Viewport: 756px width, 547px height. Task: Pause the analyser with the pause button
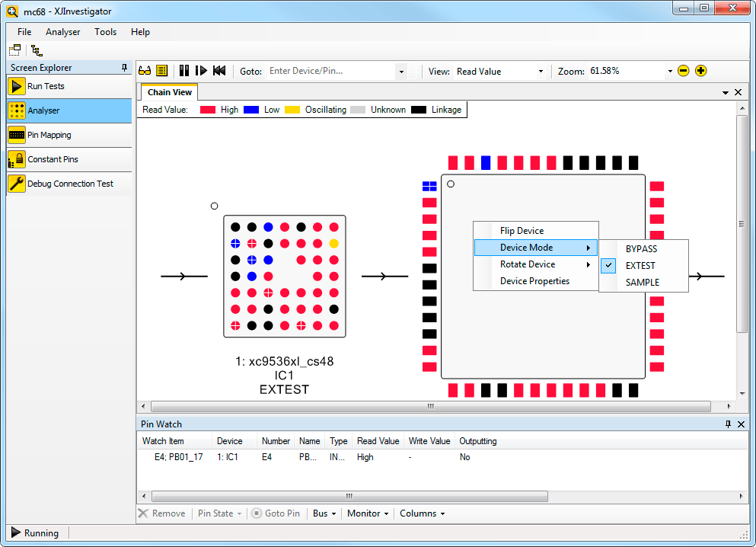pos(183,71)
